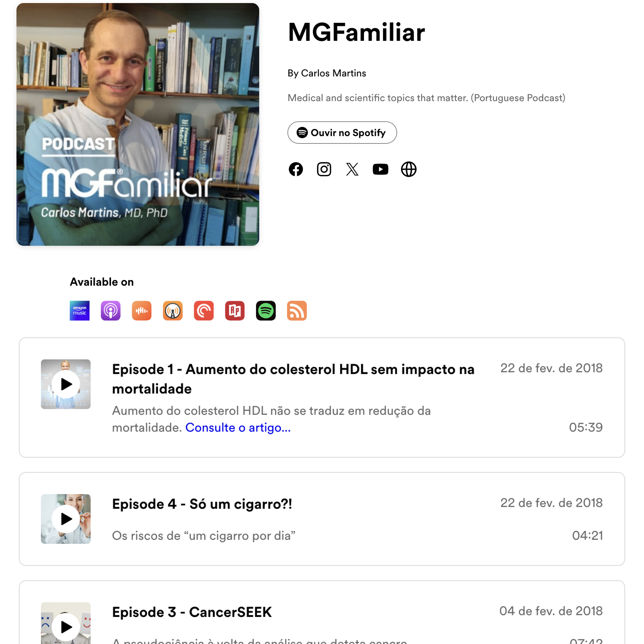Open the website globe icon
Viewport: 644px width, 644px height.
[x=409, y=169]
